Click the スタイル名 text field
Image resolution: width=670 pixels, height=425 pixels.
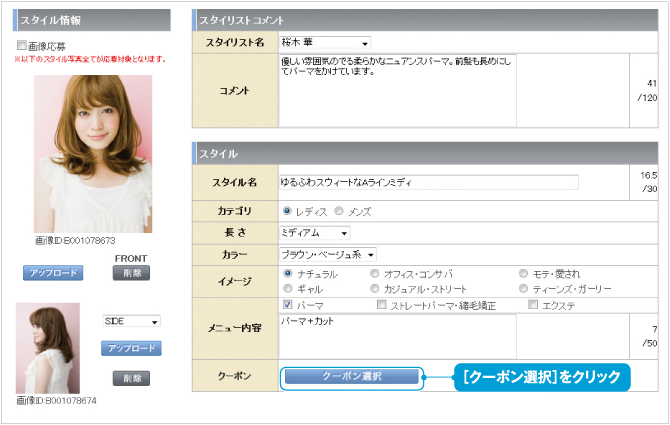click(428, 182)
